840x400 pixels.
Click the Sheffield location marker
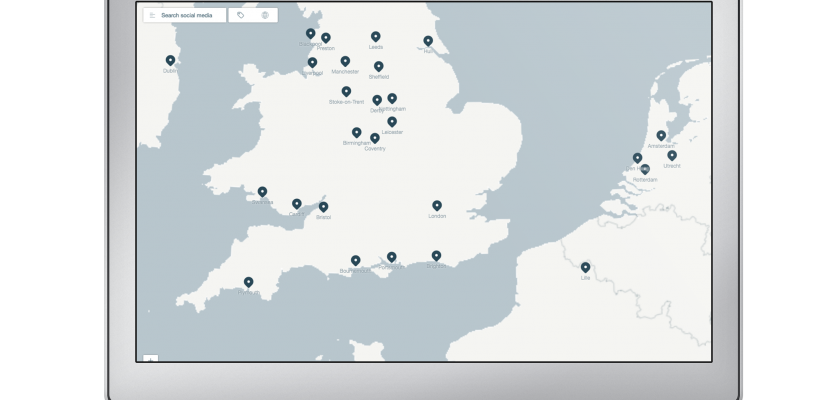coord(379,66)
